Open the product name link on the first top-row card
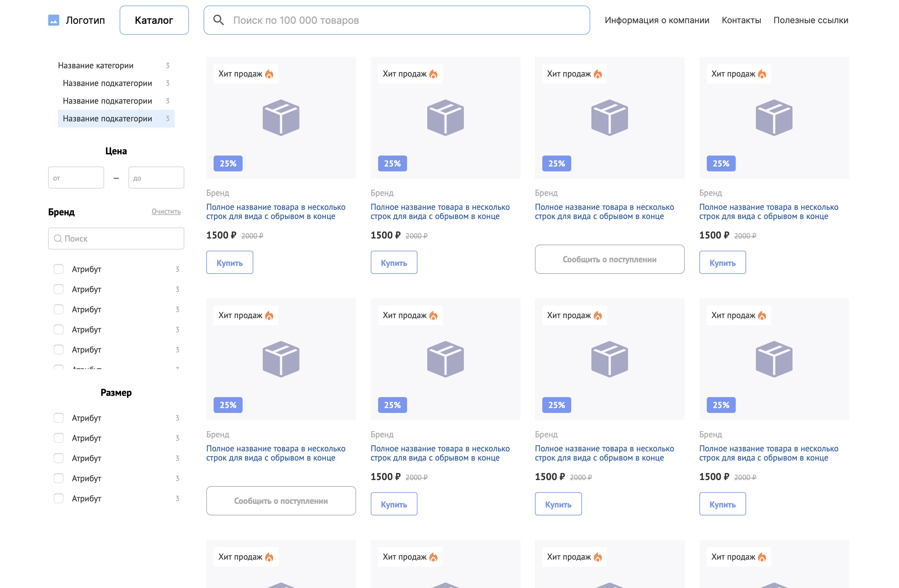The height and width of the screenshot is (588, 899). click(x=276, y=212)
